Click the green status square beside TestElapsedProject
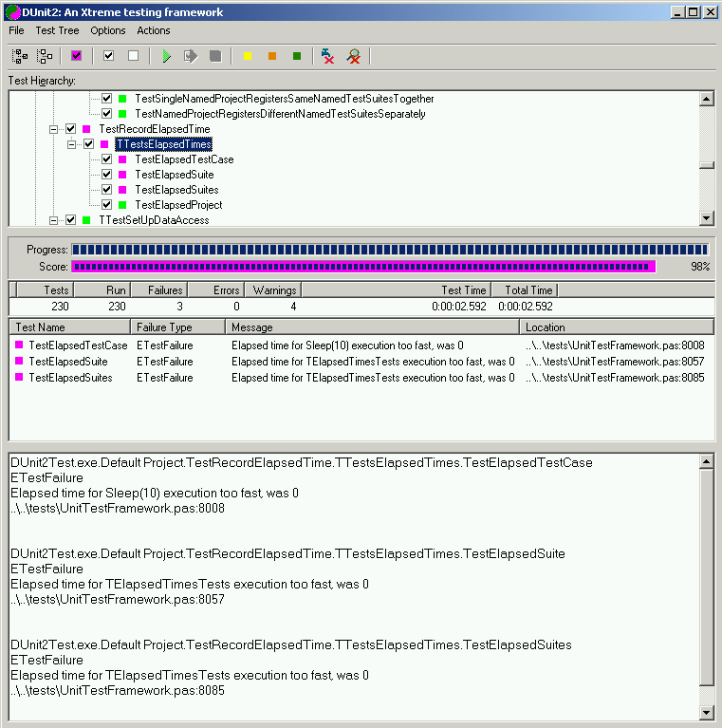The image size is (722, 728). click(122, 205)
